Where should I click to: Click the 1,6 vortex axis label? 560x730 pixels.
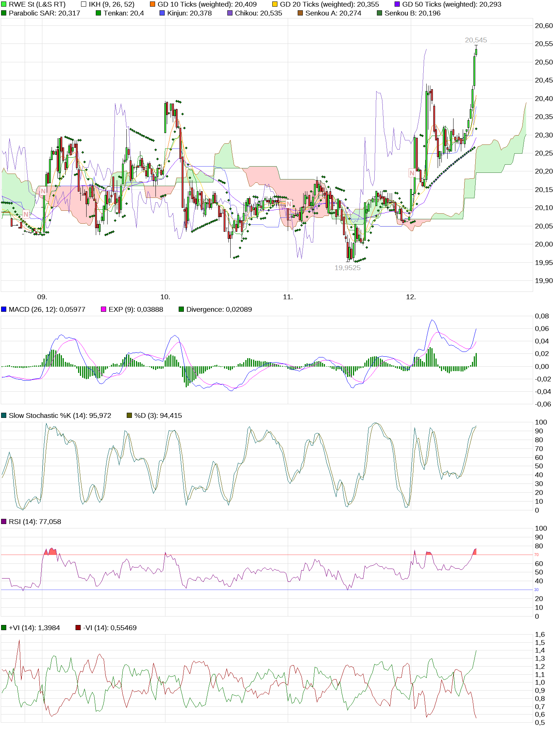coord(540,635)
